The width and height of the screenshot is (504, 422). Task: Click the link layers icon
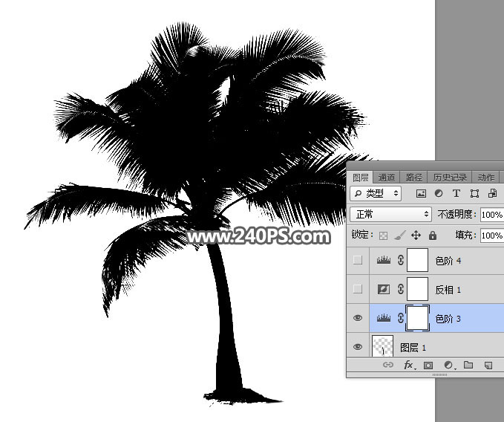pyautogui.click(x=388, y=365)
